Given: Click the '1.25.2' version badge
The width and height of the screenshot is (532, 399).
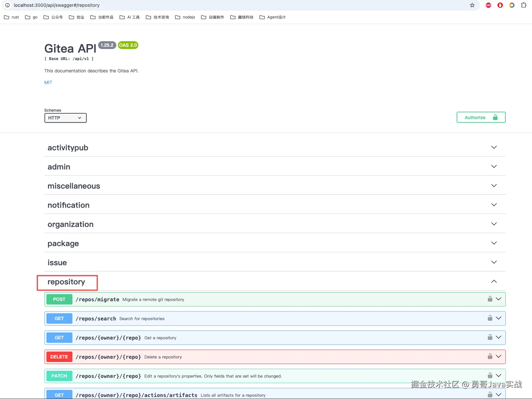Looking at the screenshot, I should coord(107,45).
